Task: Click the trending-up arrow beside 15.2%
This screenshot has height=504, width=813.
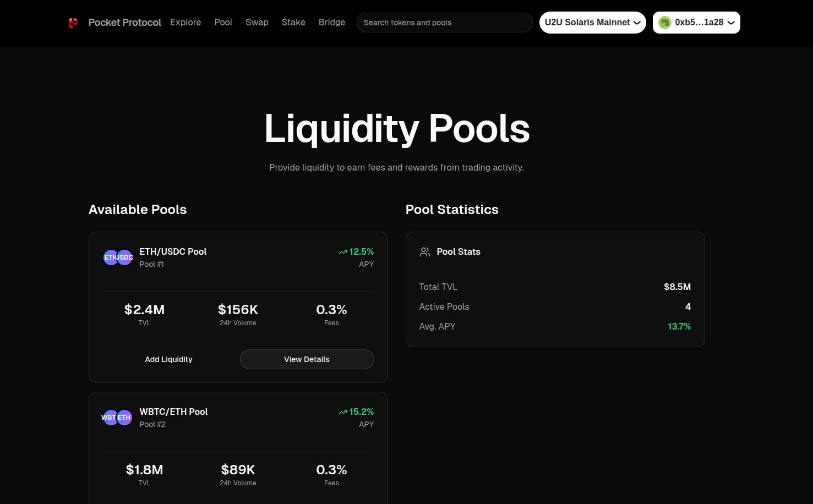Action: point(342,412)
